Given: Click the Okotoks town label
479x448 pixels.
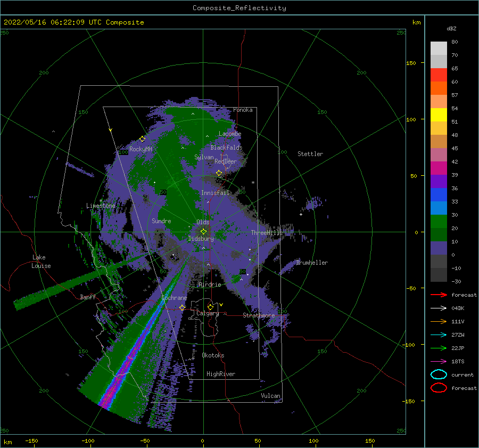Looking at the screenshot, I should coord(213,355).
